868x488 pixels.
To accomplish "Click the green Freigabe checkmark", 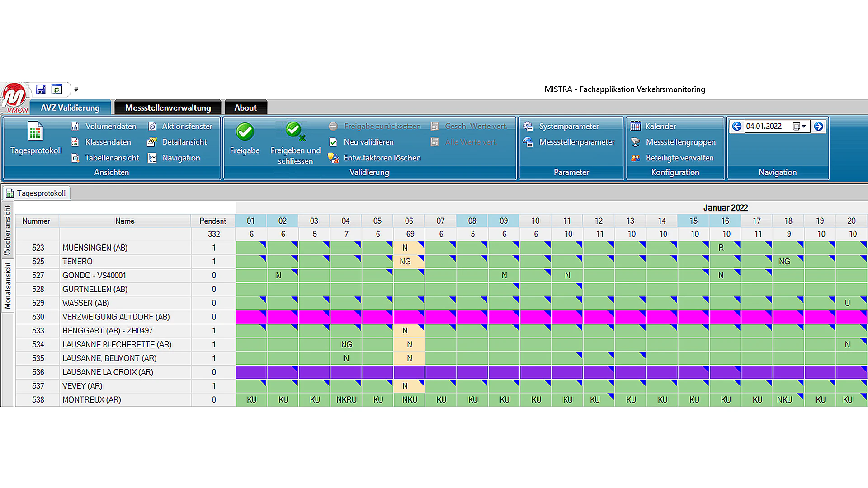I will pos(245,132).
